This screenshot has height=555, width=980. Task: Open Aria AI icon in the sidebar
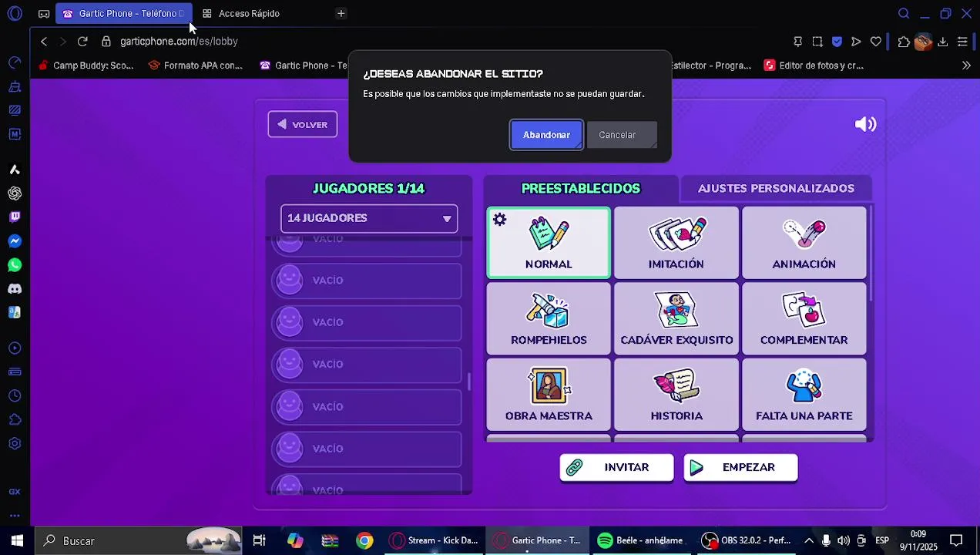click(15, 170)
